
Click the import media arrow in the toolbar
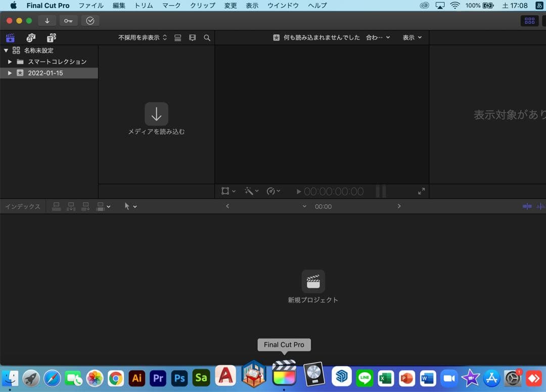pyautogui.click(x=46, y=20)
